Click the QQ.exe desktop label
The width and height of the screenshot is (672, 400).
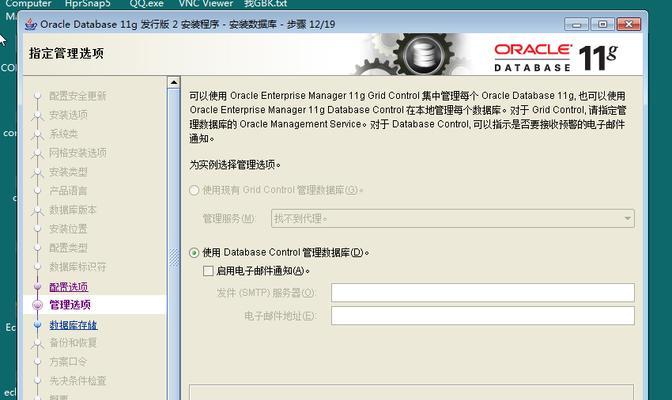tap(147, 4)
